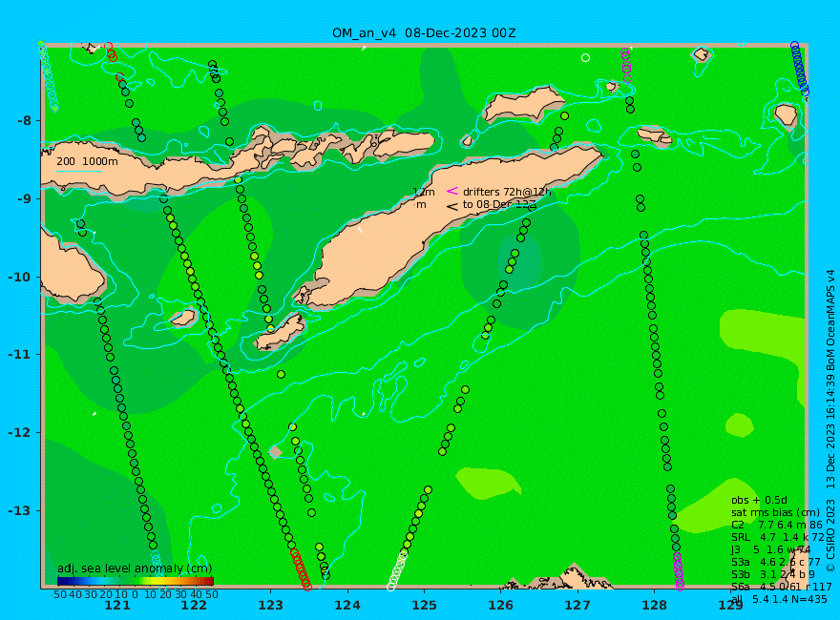Select the S6a satellite statistics row
This screenshot has width=840, height=620.
[x=782, y=587]
